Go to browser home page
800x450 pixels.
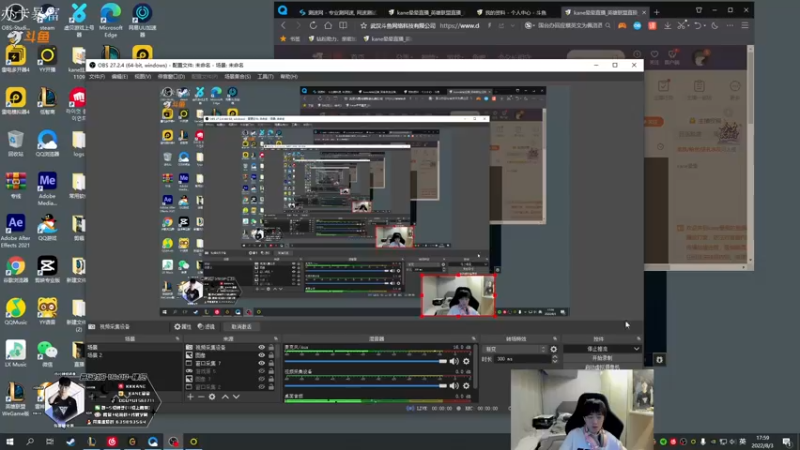click(328, 26)
